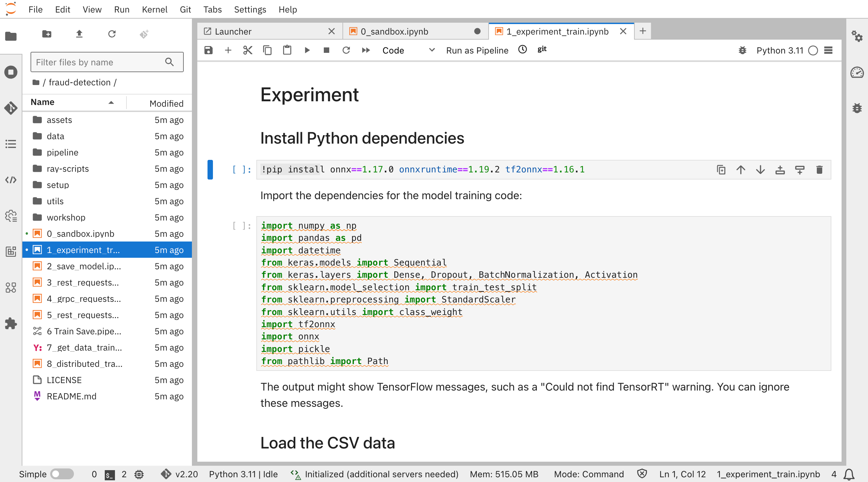Image resolution: width=868 pixels, height=482 pixels.
Task: Delete the pip install cell with the trash icon
Action: (x=819, y=170)
